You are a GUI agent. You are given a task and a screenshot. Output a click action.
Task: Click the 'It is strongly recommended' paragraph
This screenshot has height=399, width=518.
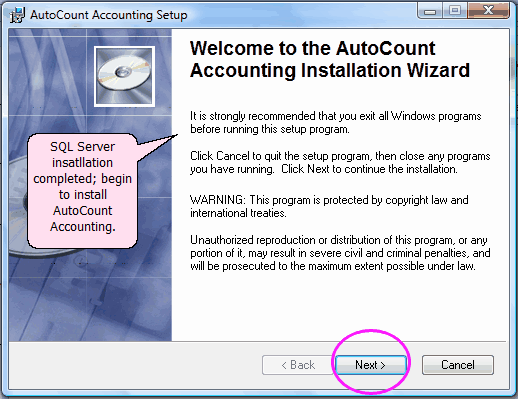click(336, 123)
